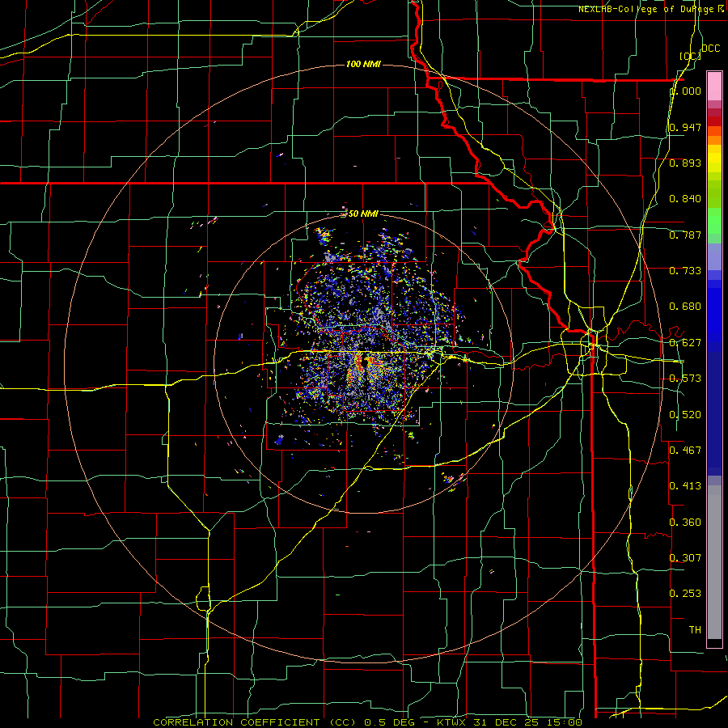Image resolution: width=728 pixels, height=728 pixels.
Task: Click the 0.733 scale value
Action: [685, 271]
